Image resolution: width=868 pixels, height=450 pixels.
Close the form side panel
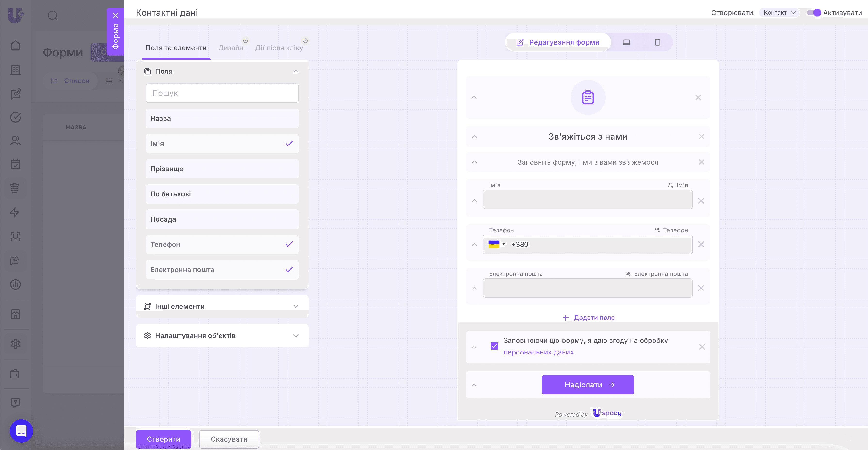coord(115,16)
